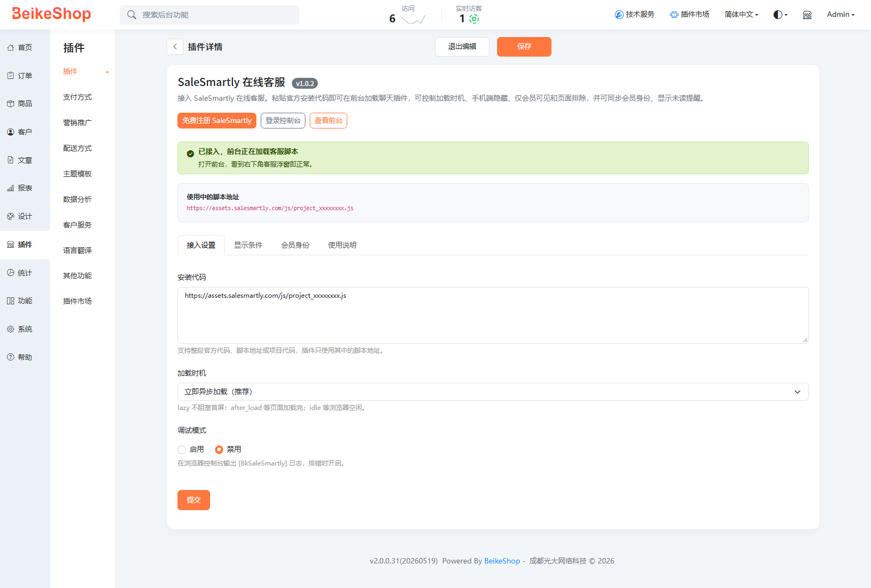Image resolution: width=871 pixels, height=588 pixels.
Task: Click 免费注册 SaleSmartly button
Action: [x=217, y=121]
